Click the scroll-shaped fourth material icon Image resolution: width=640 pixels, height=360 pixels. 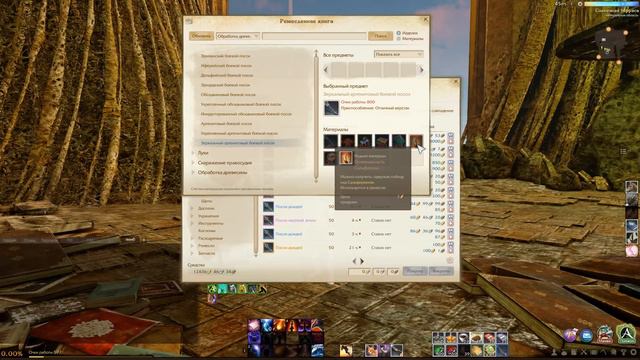(382, 141)
